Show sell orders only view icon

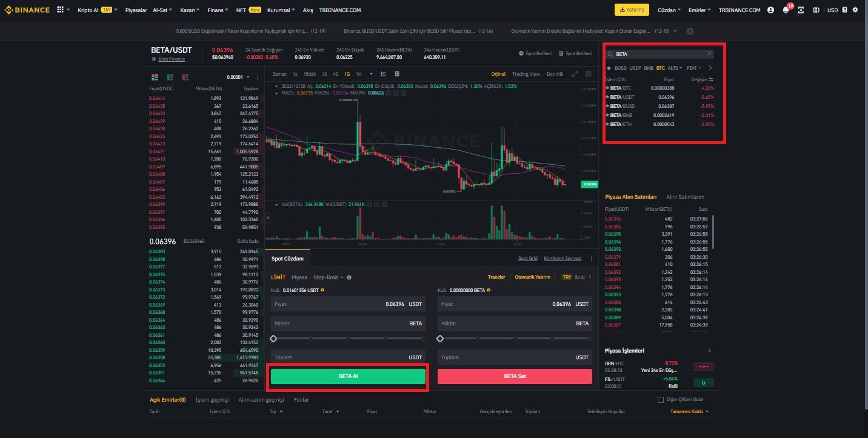coord(185,77)
